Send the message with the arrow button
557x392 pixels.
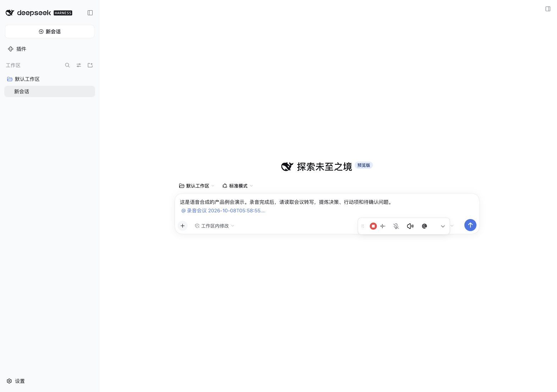pos(470,225)
